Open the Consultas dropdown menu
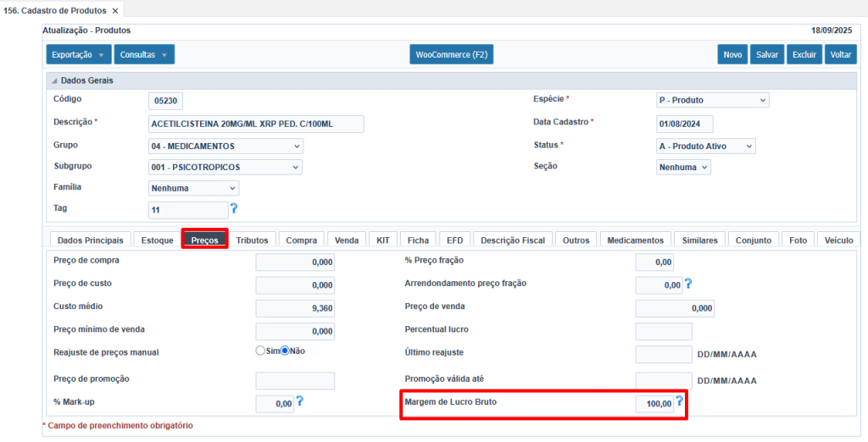This screenshot has width=868, height=442. [144, 55]
